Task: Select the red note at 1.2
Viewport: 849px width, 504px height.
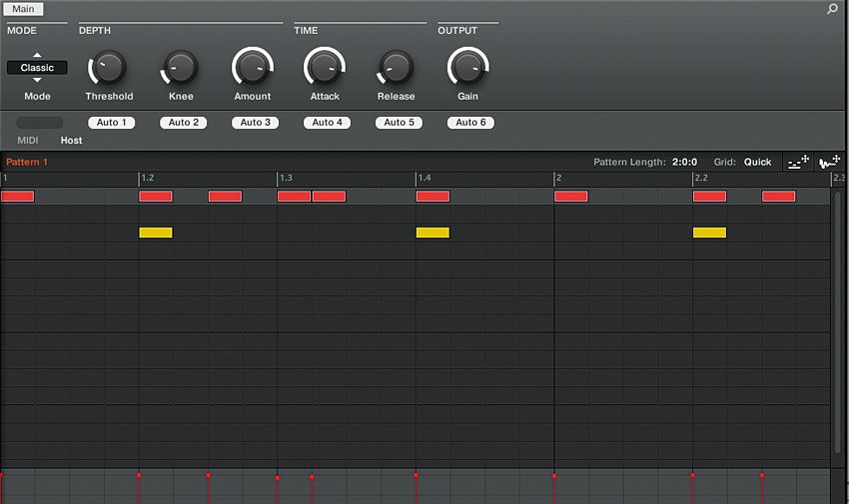Action: tap(156, 197)
